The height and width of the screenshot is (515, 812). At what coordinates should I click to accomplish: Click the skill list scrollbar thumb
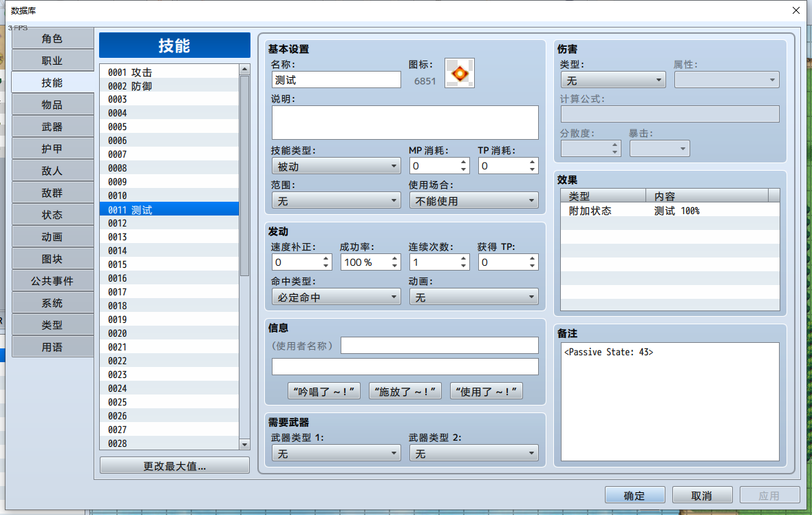pyautogui.click(x=245, y=176)
